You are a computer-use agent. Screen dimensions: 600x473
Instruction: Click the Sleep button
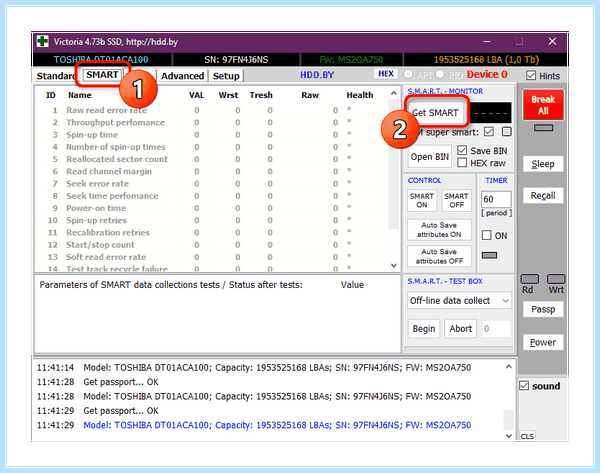(543, 164)
